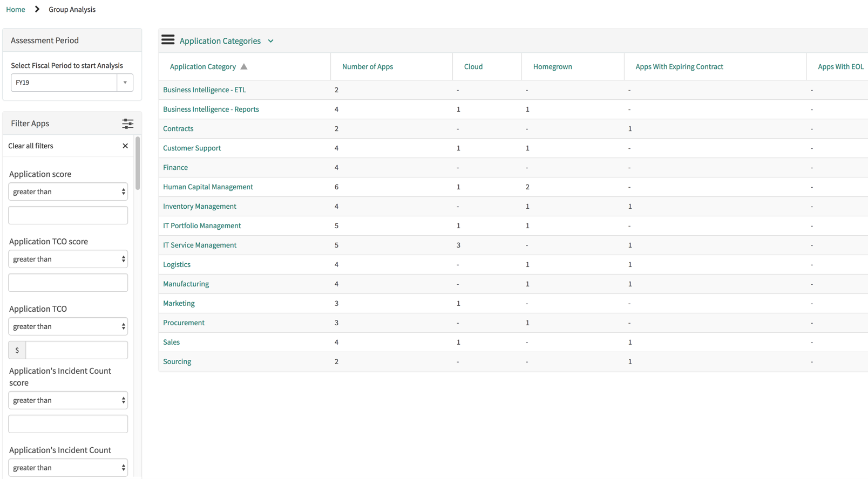Open the Application TCO operator dropdown
Screen dimensions: 868x479
click(68, 326)
